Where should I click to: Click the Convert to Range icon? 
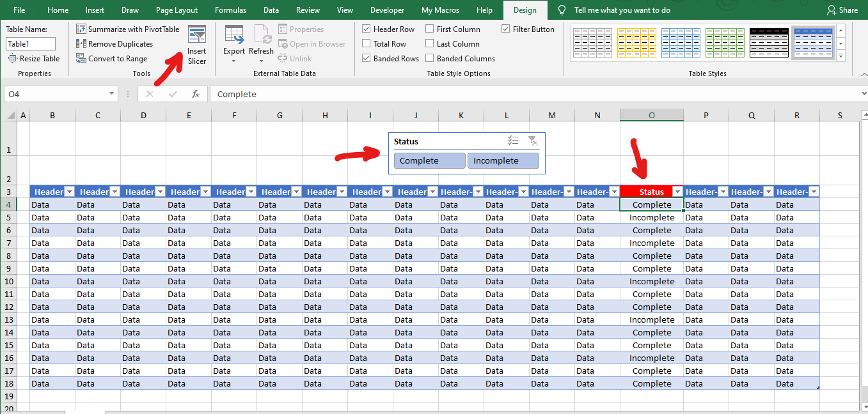(81, 59)
